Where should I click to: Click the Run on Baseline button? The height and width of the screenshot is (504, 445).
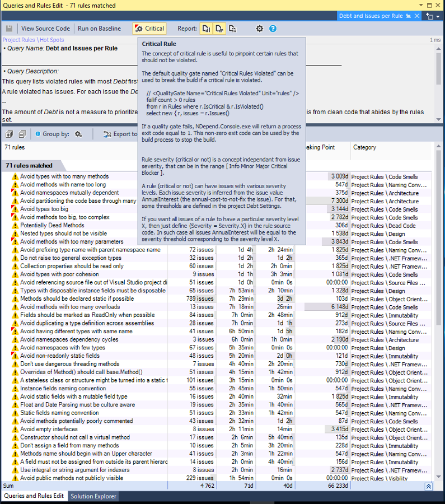tap(99, 29)
